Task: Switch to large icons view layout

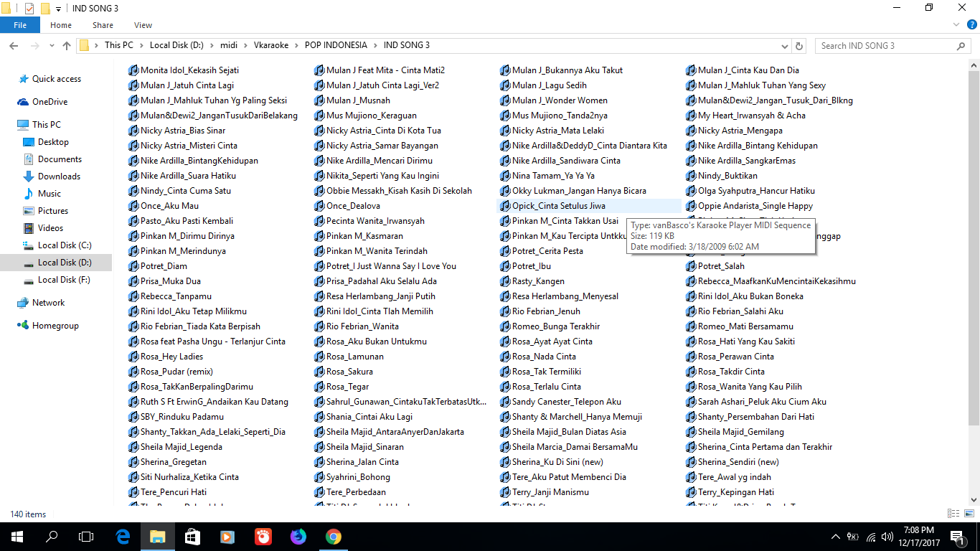Action: [x=969, y=514]
